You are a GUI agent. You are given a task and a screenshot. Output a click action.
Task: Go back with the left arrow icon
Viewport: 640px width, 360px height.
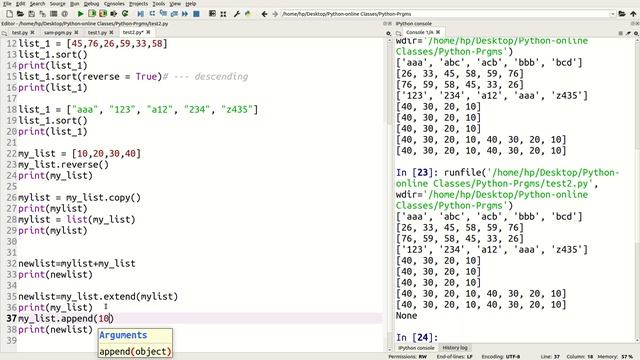[x=264, y=14]
